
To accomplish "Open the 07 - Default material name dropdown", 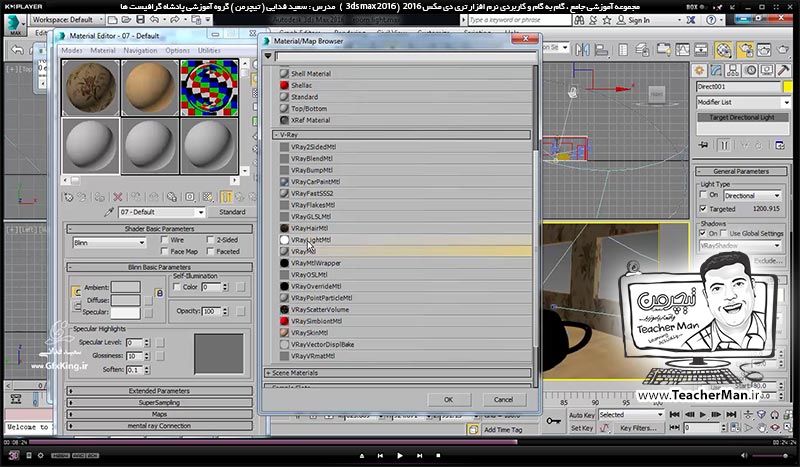I will pyautogui.click(x=161, y=212).
